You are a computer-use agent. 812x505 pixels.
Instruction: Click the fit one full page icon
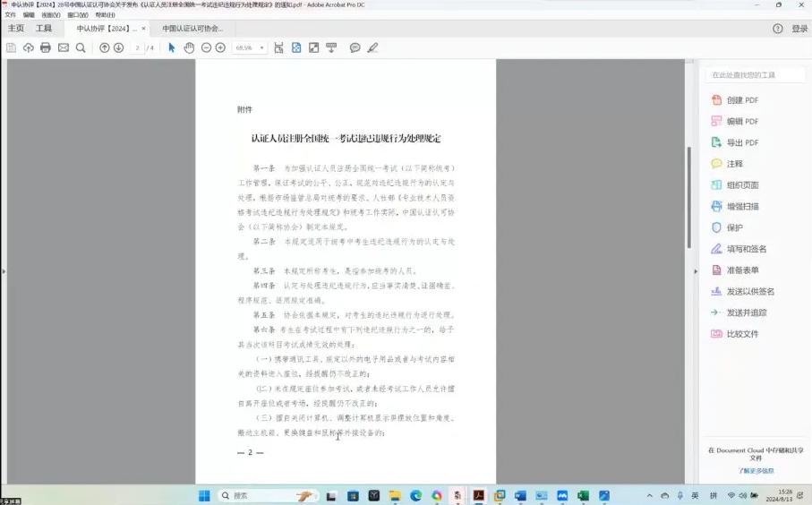296,47
